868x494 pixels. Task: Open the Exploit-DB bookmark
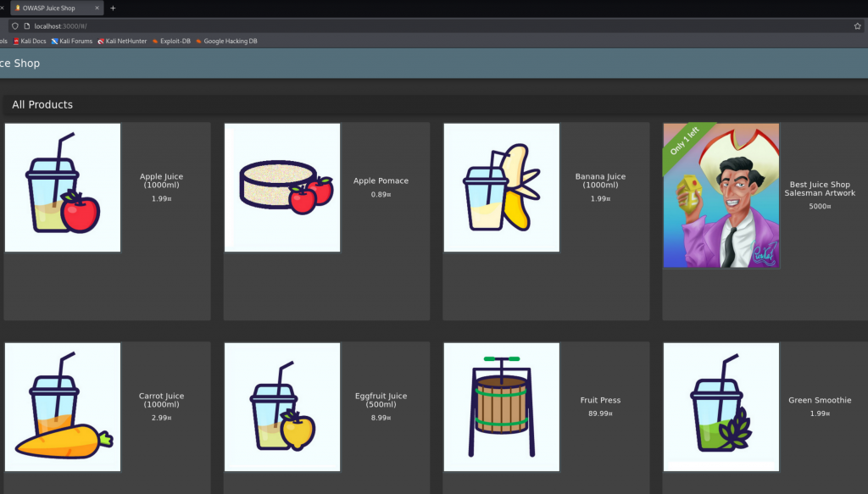(x=171, y=41)
